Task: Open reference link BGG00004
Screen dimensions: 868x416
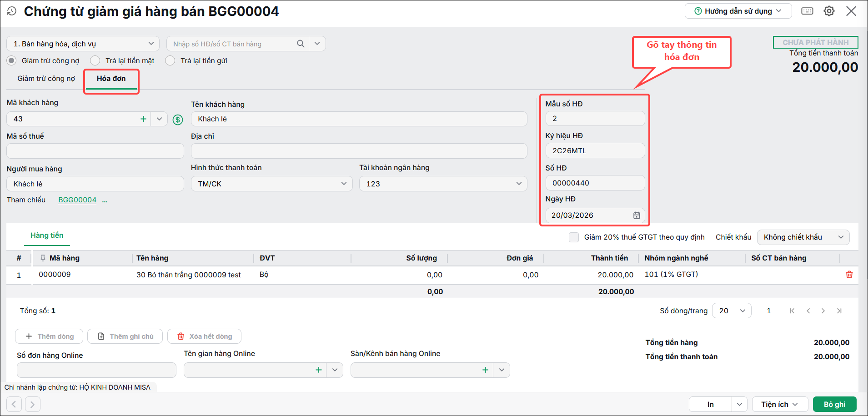Action: click(77, 200)
